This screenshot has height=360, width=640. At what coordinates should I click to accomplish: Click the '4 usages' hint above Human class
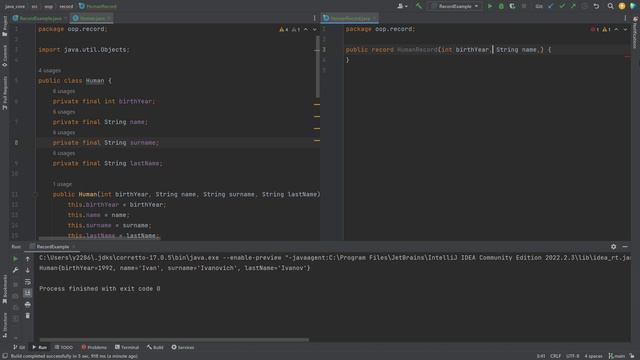coord(49,71)
